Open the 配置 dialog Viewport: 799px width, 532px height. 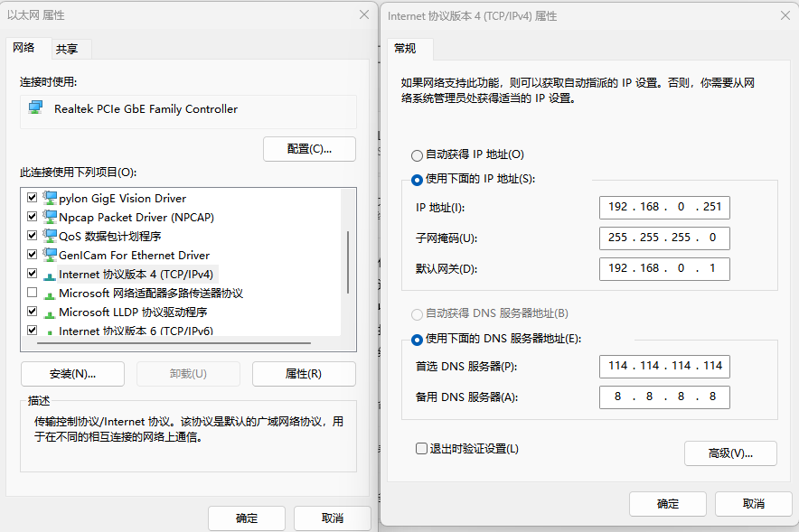click(309, 149)
